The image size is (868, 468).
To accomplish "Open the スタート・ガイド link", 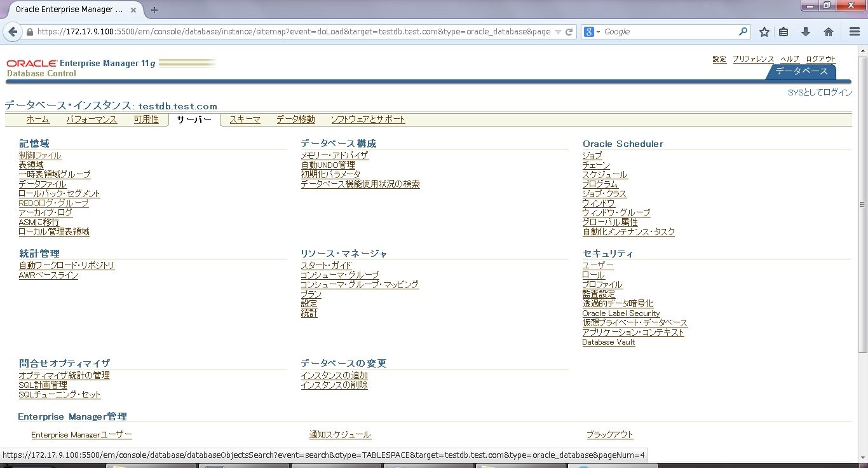I will 326,265.
